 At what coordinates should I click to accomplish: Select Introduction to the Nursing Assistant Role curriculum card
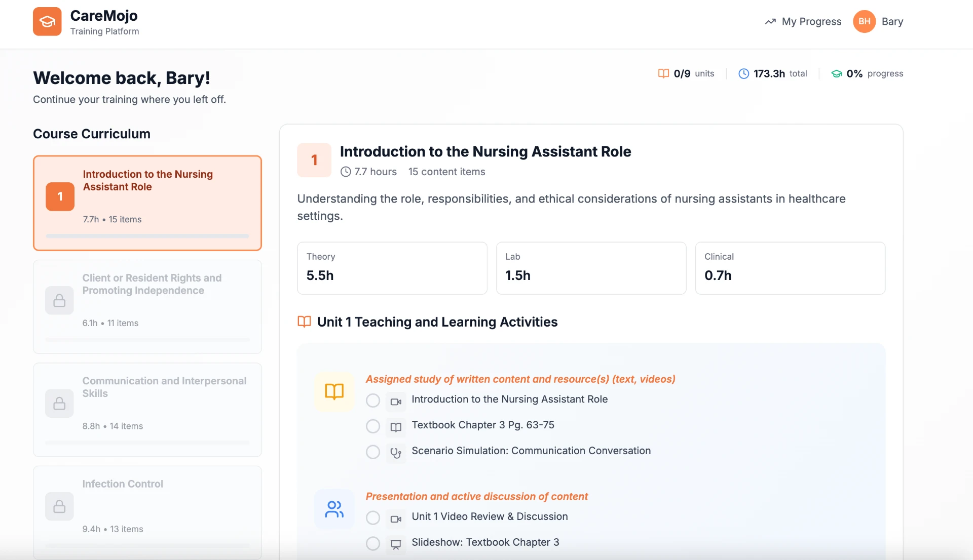click(x=147, y=203)
